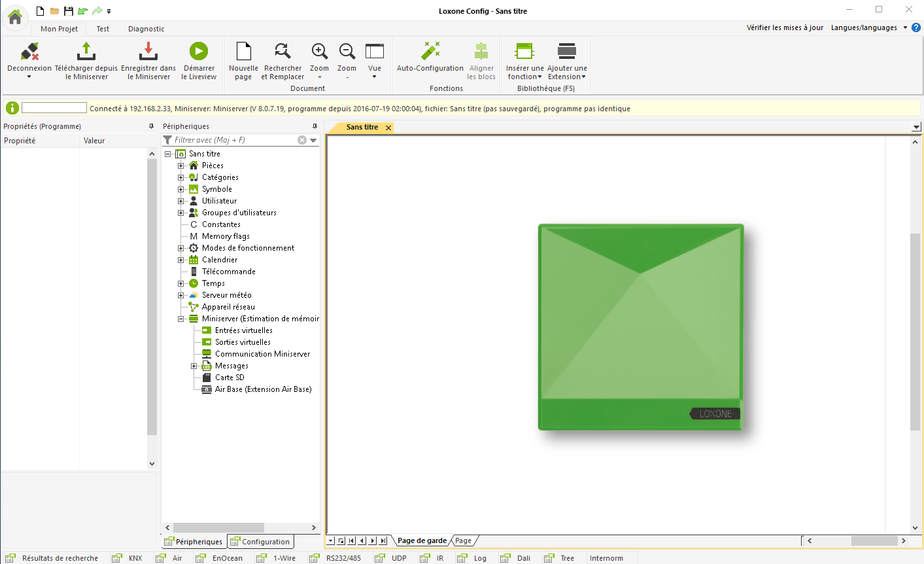Pin the Propriétés panel
The width and height of the screenshot is (924, 564).
(151, 126)
